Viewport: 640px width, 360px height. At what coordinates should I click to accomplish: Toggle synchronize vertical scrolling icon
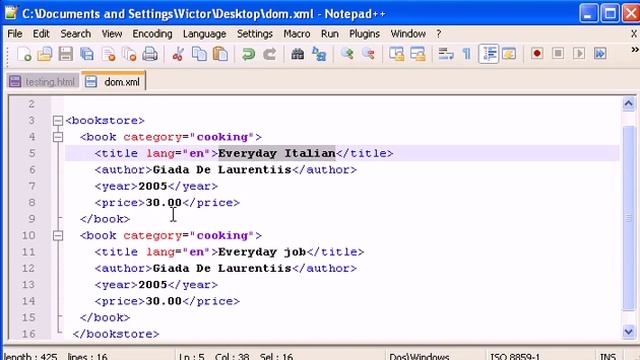point(396,54)
